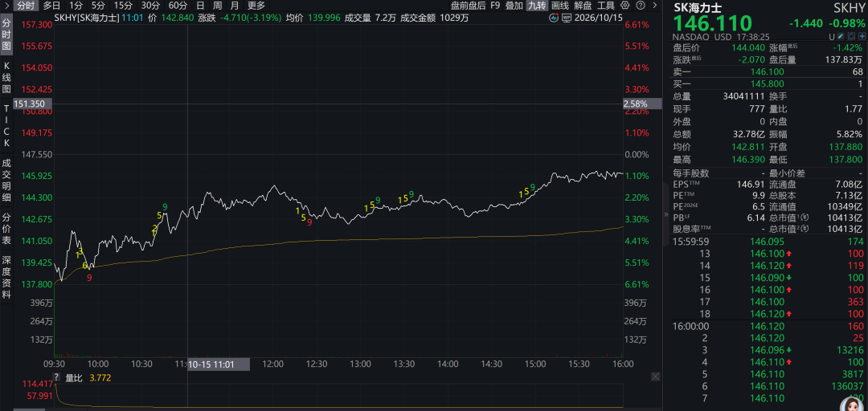This screenshot has width=868, height=411.
Task: Expand the left period bar arrow
Action: (6, 6)
